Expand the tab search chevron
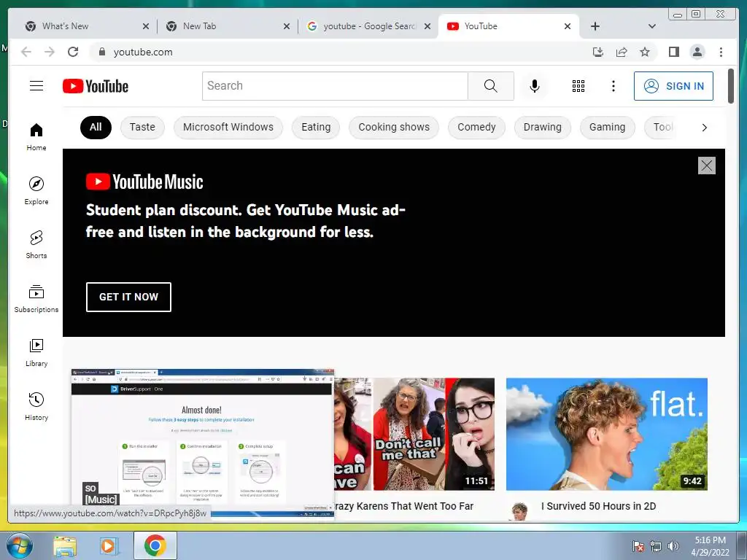 pos(651,26)
